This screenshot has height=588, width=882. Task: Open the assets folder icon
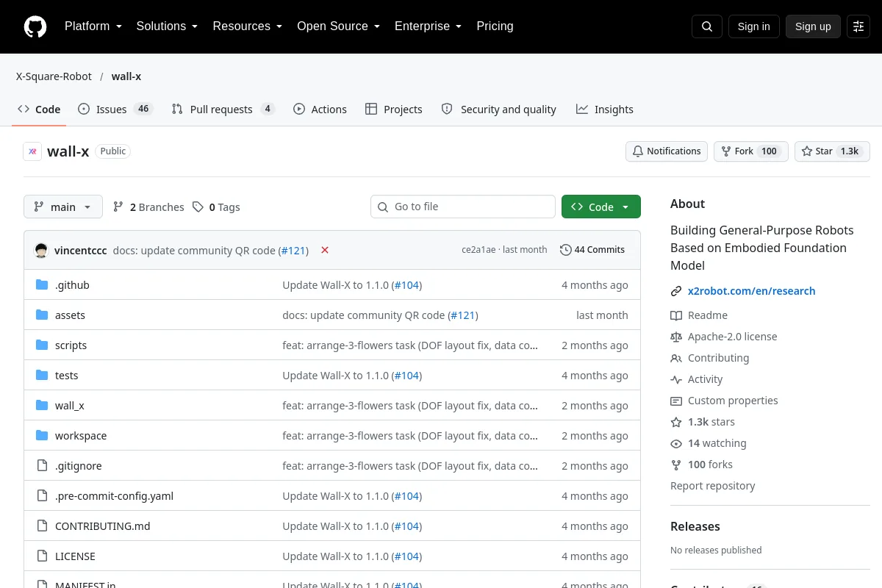42,315
